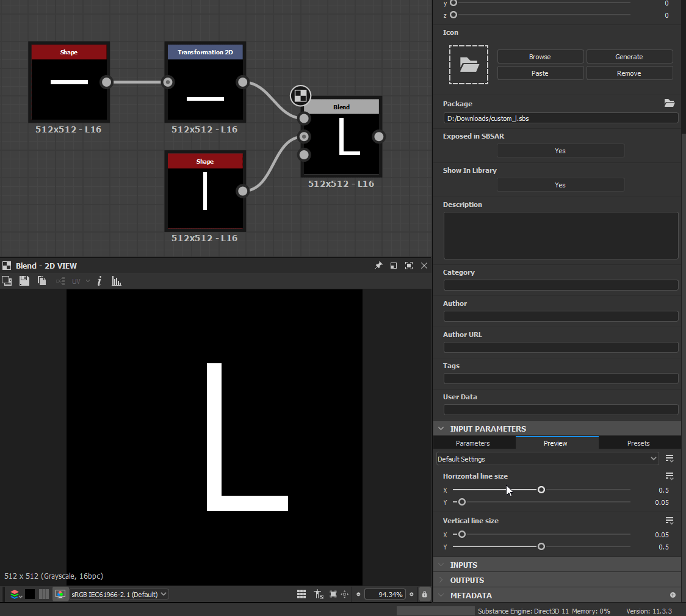Screen dimensions: 686x616
Task: Click the Browse button under Icon
Action: (540, 56)
